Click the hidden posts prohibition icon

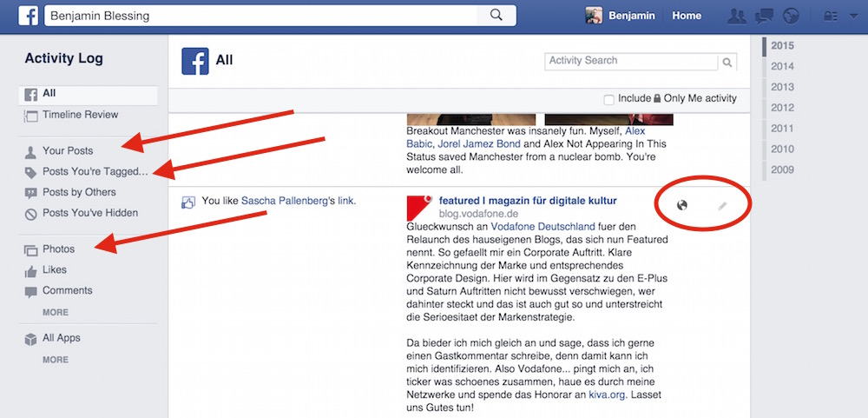pyautogui.click(x=30, y=214)
